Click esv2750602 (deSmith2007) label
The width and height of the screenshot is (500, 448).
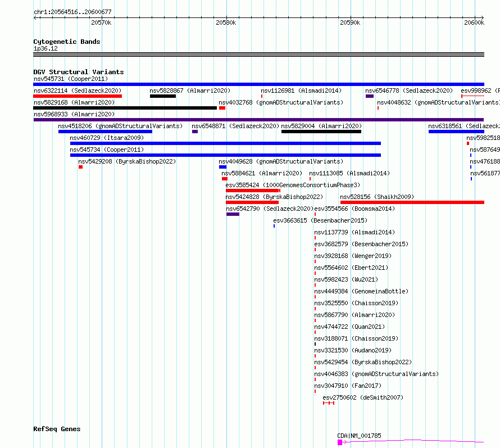tap(363, 397)
